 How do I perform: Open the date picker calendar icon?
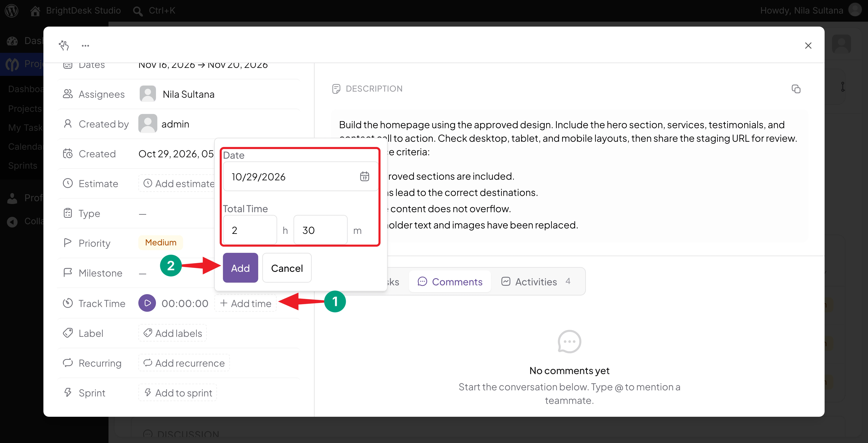pos(365,176)
